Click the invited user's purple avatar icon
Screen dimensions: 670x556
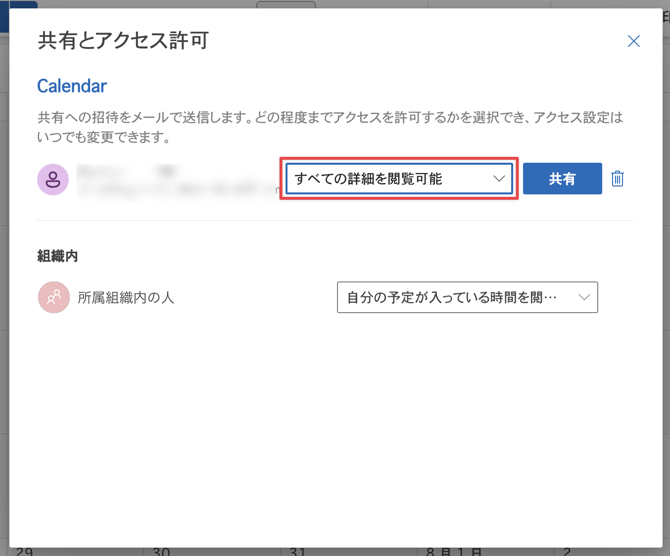click(x=53, y=180)
